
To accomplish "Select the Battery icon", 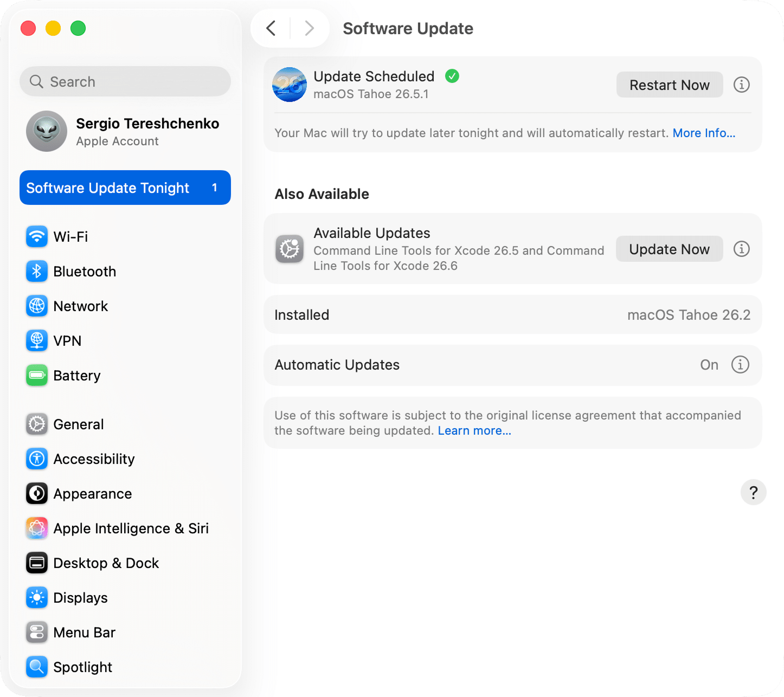I will [x=37, y=376].
